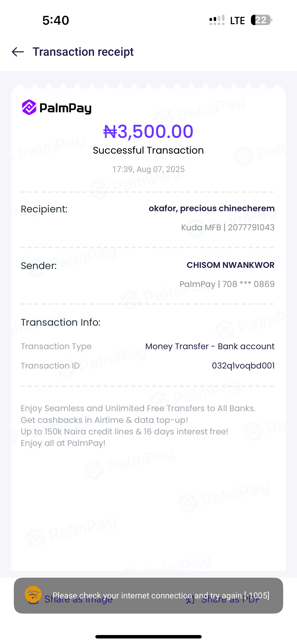Tap the no-internet warning icon in toast
The image size is (297, 644).
point(33,594)
